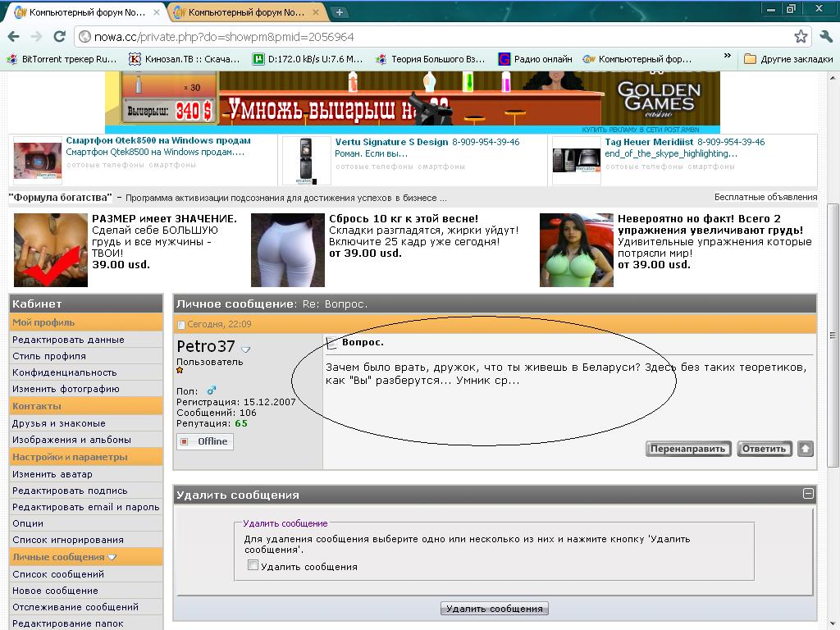The width and height of the screenshot is (840, 630).
Task: Open Новое сообщение
Action: pos(55,591)
